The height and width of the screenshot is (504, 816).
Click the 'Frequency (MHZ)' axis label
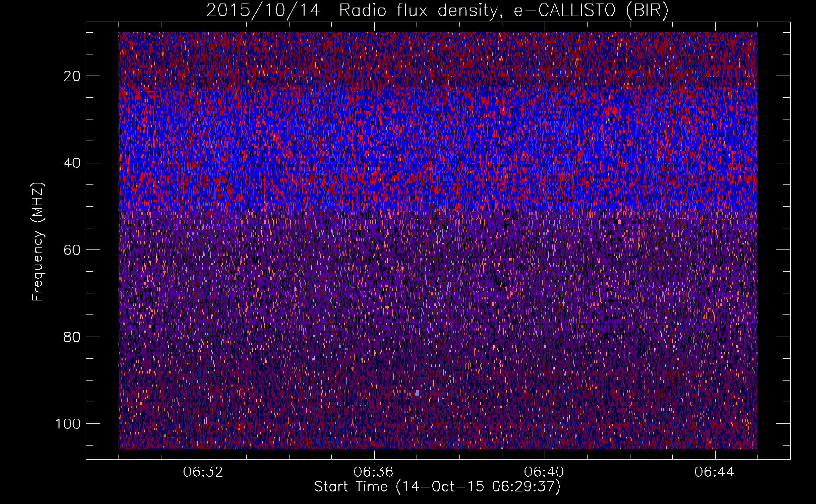(38, 242)
